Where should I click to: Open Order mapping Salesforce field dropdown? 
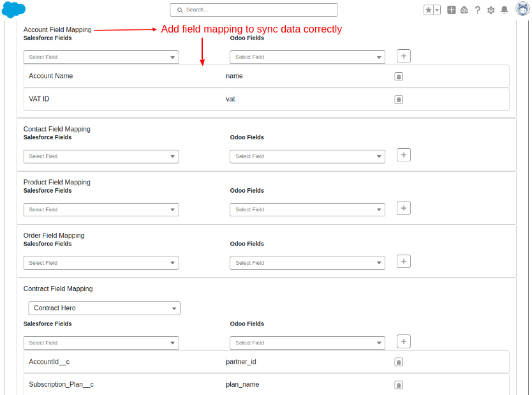(101, 263)
